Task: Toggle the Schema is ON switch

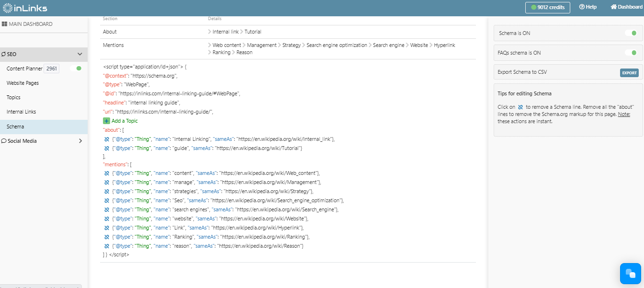Action: coord(631,33)
